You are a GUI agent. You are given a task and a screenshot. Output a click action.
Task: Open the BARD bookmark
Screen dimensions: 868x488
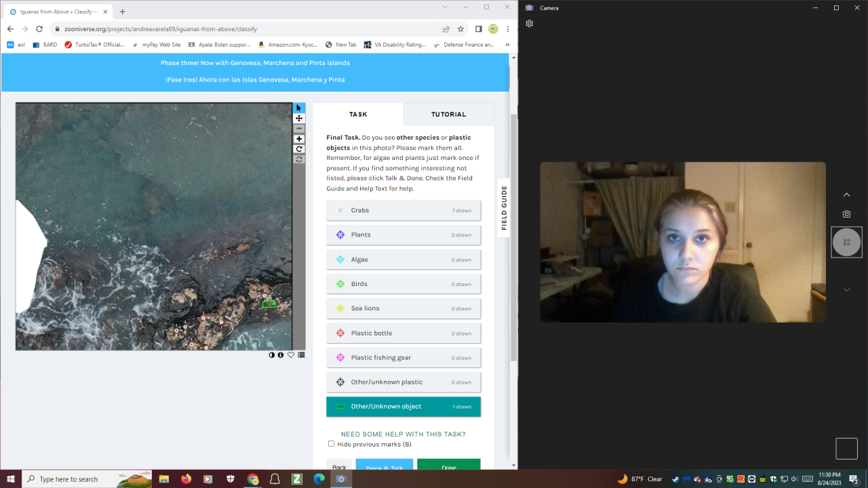[45, 45]
